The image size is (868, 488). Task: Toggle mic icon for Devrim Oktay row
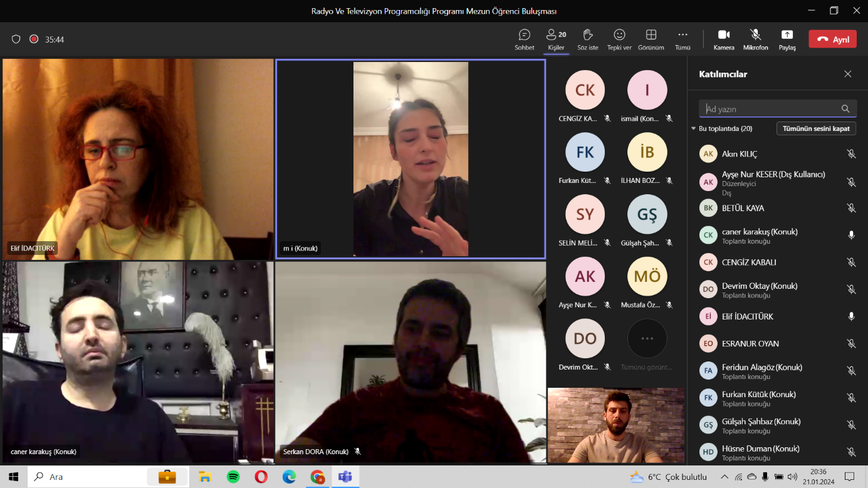(x=851, y=289)
